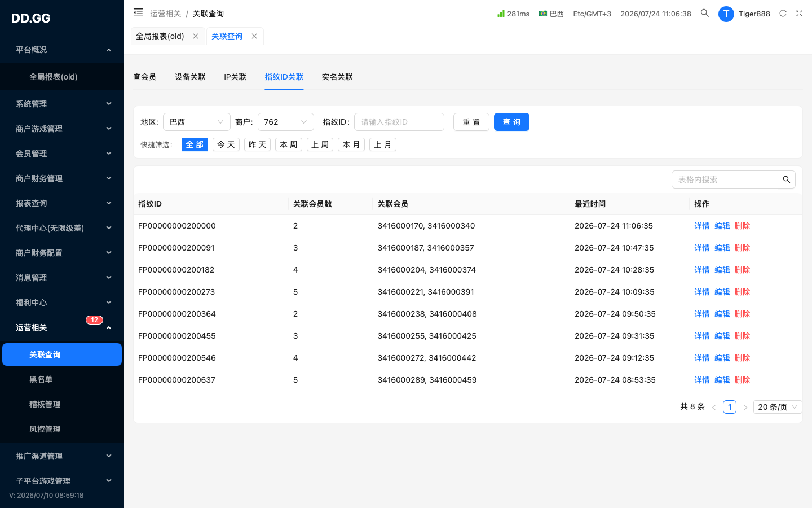Click the network latency signal icon
This screenshot has height=508, width=812.
(501, 13)
